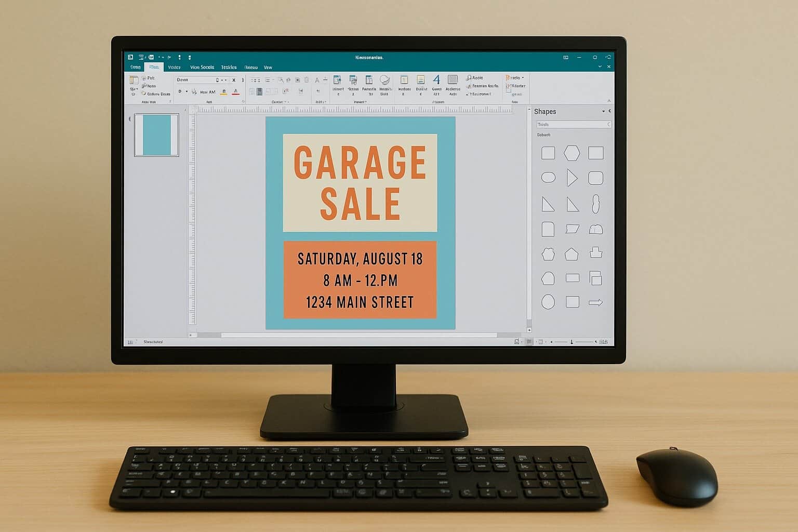Select the overlapping squares shape
The image size is (798, 532).
point(595,278)
